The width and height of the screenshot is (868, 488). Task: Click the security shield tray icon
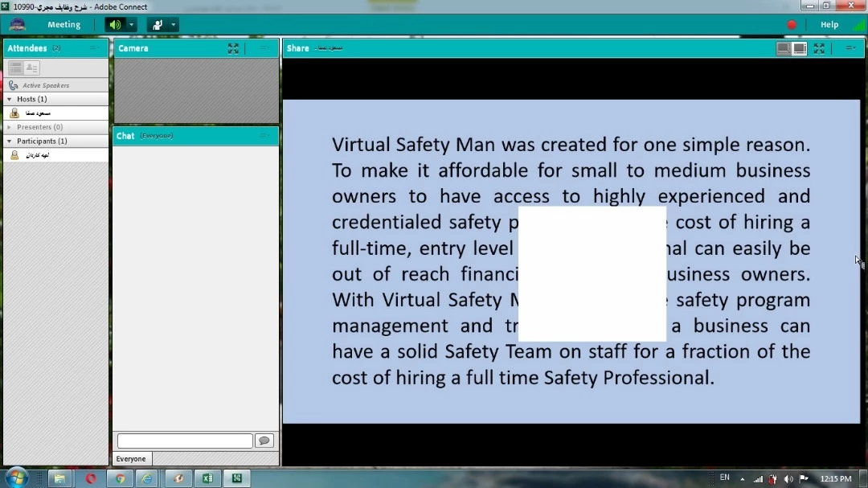point(773,479)
